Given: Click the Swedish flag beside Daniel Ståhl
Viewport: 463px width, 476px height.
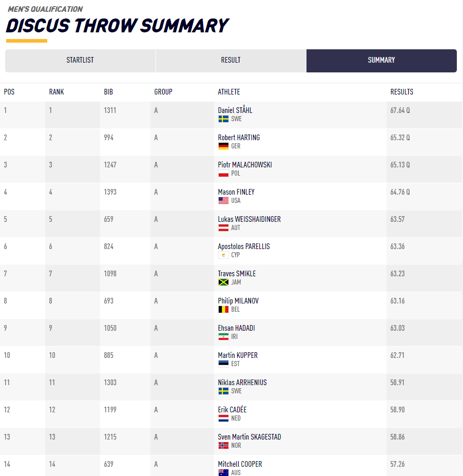Looking at the screenshot, I should (223, 119).
